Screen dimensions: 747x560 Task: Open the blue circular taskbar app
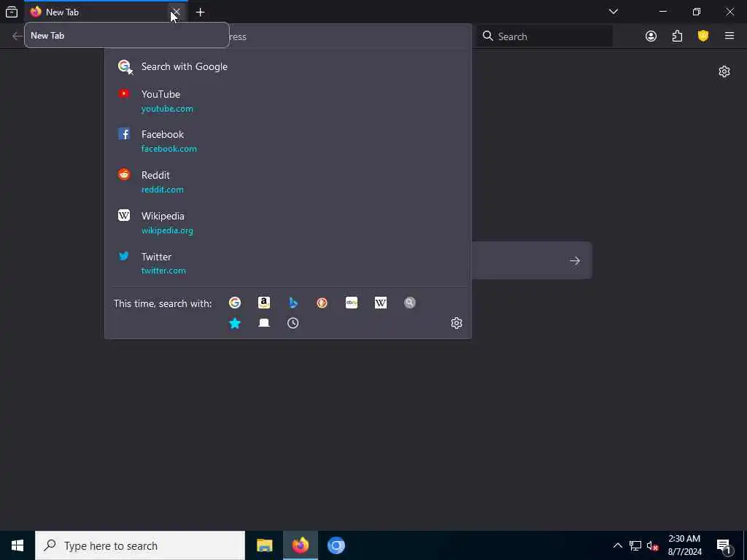pyautogui.click(x=336, y=545)
